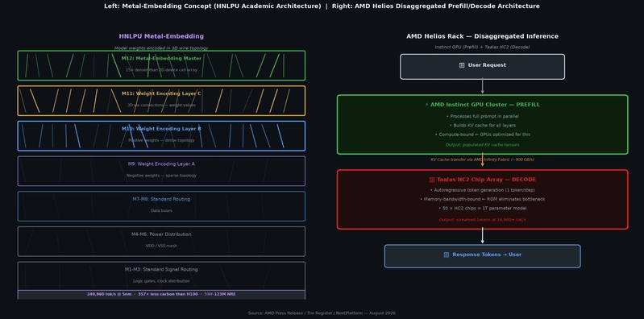Click 'AMD Helios Rack — Disaggregated Inference' heading
644x319 pixels.
tap(482, 36)
